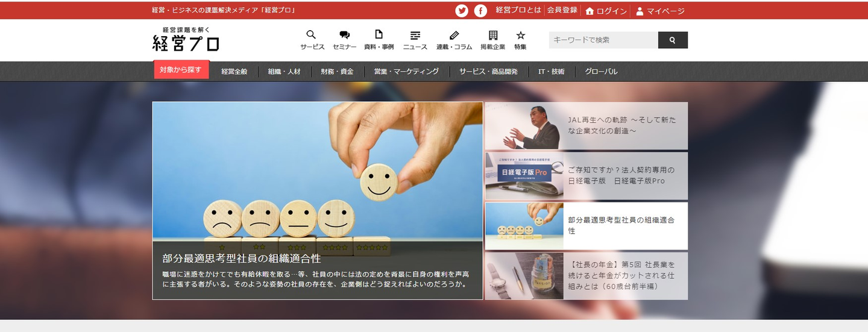Screen dimensions: 868x332
Task: Click the building icon above 掲載企業
Action: [493, 35]
